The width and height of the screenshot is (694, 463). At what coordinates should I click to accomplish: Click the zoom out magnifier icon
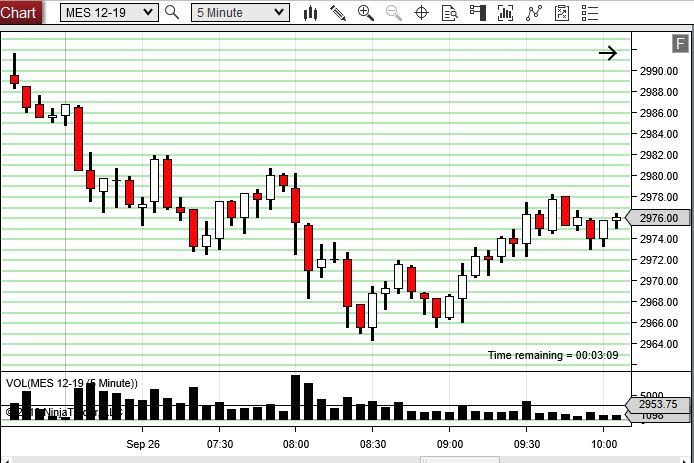pos(393,13)
